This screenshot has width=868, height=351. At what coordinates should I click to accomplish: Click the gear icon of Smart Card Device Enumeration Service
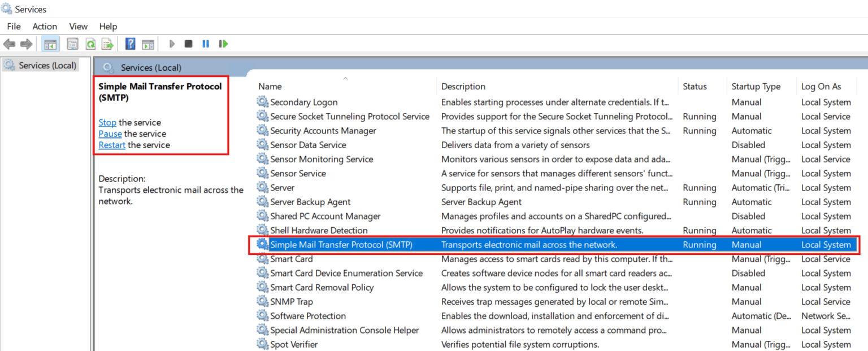263,272
